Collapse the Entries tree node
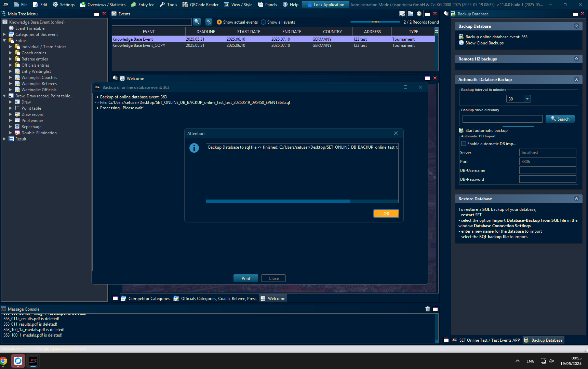This screenshot has width=588, height=369. (4, 41)
